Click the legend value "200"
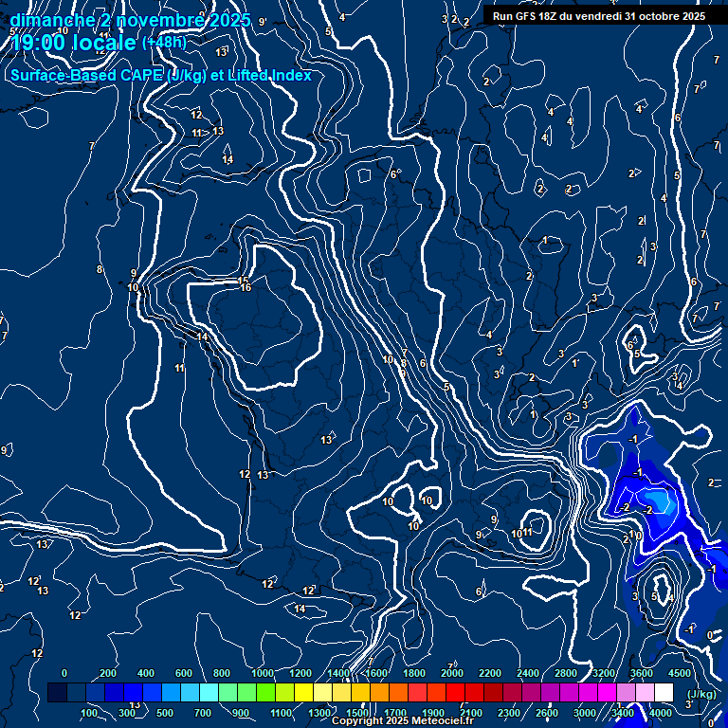This screenshot has height=728, width=728. click(x=108, y=673)
